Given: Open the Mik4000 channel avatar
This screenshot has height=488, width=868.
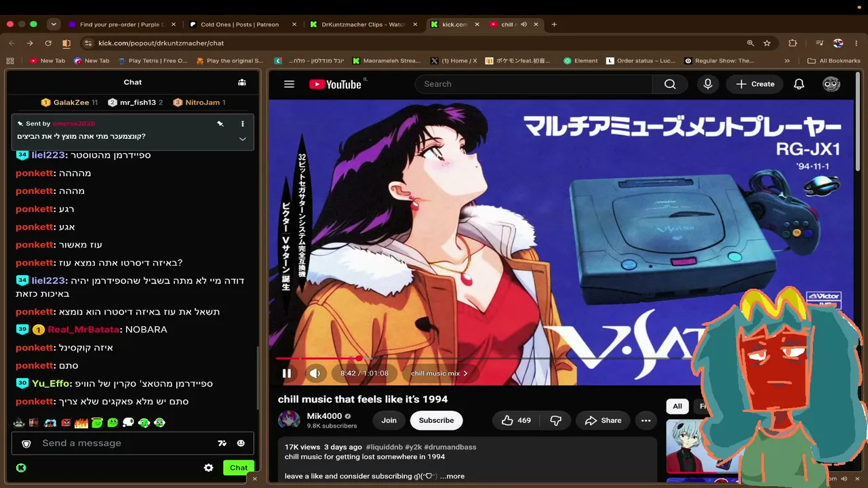Looking at the screenshot, I should [289, 420].
